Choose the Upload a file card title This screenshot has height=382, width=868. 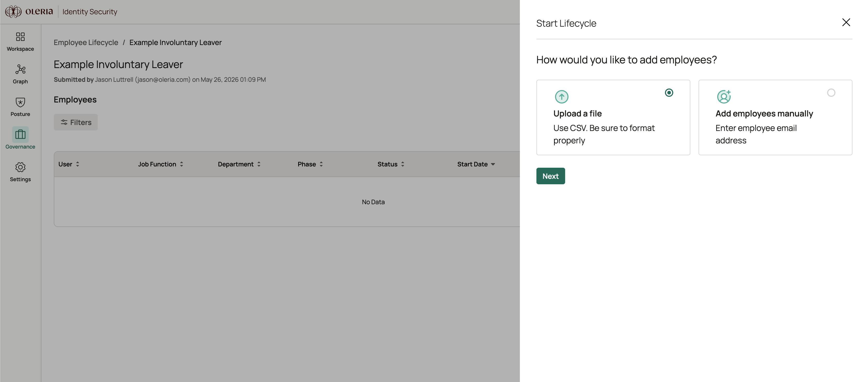(577, 114)
